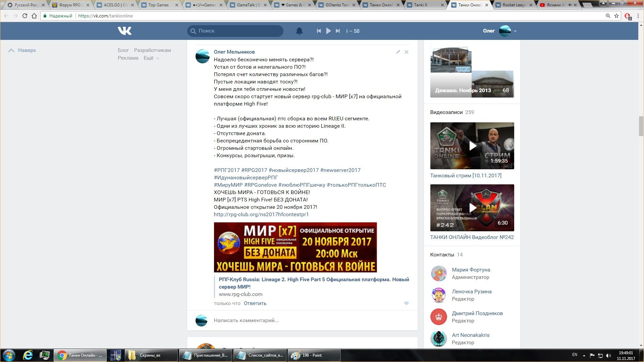This screenshot has height=362, width=644.
Task: Play Танковый стрим video thumbnail
Action: 472,146
